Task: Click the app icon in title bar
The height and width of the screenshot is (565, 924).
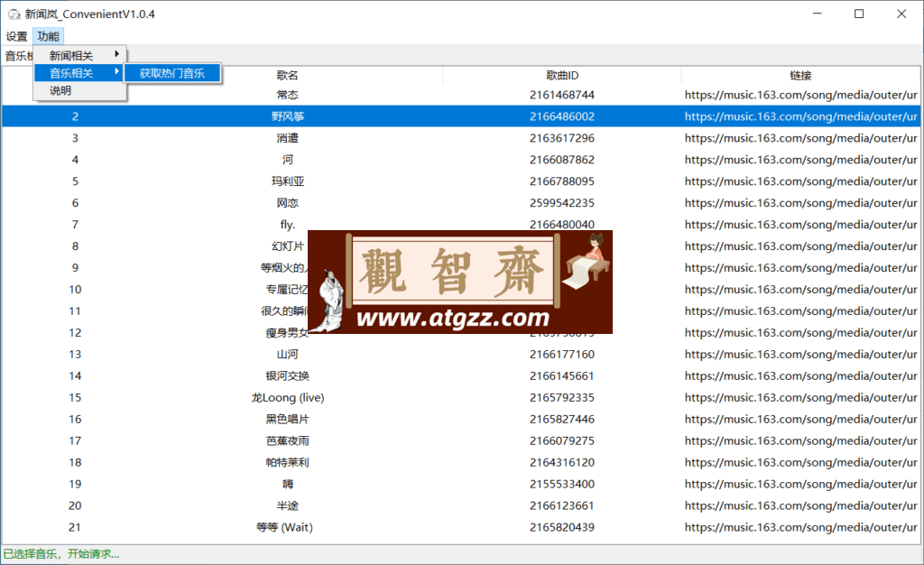Action: 14,14
